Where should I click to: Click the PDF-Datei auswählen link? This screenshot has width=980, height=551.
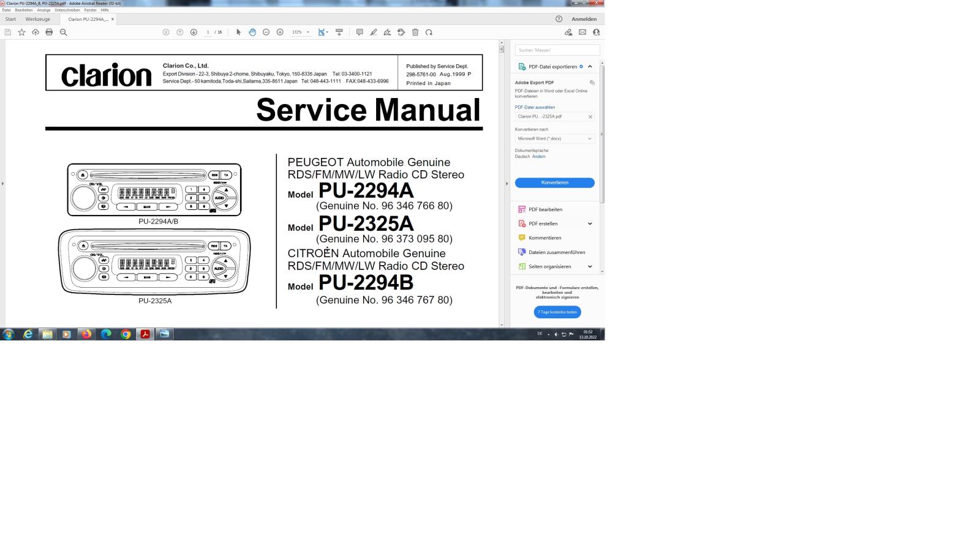(x=535, y=107)
